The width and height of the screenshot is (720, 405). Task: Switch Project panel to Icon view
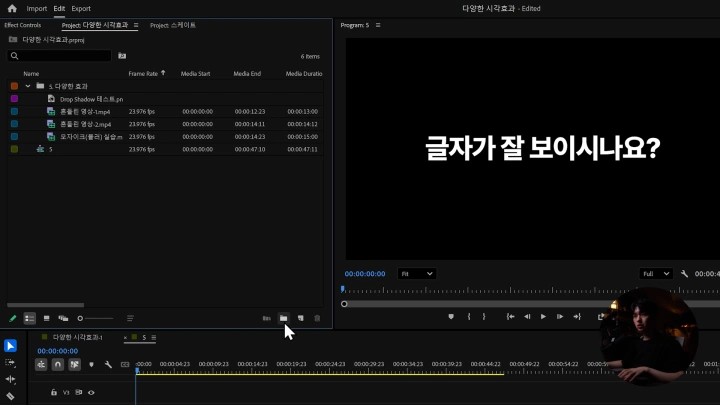[x=46, y=318]
